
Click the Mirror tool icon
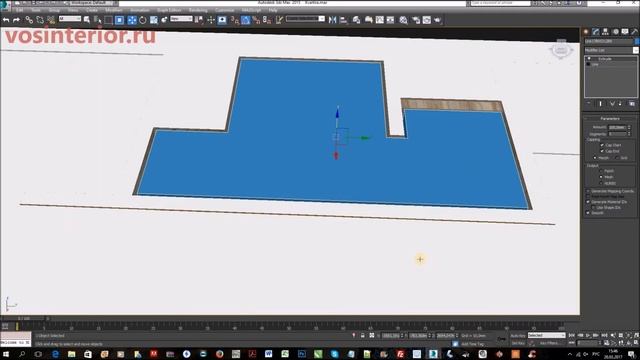point(333,20)
